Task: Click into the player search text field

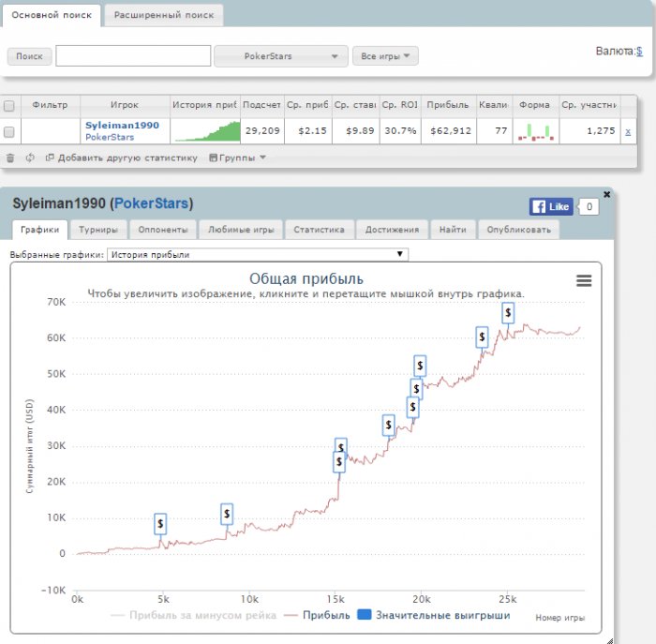Action: (133, 56)
